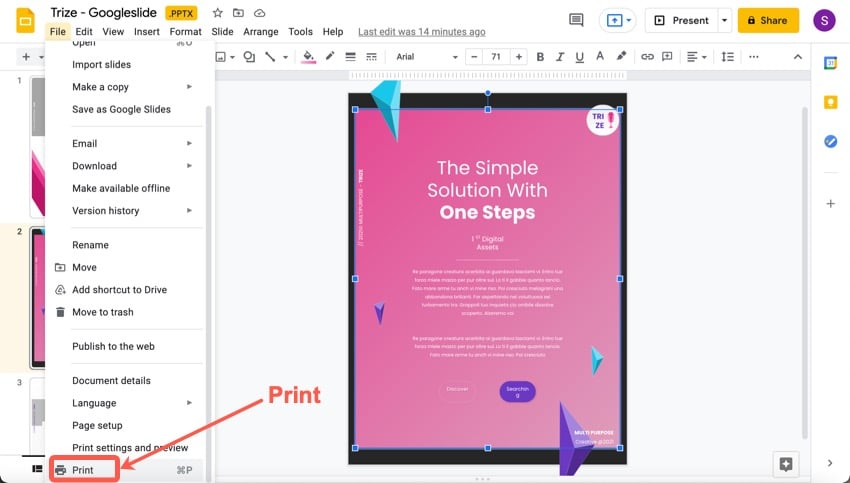Viewport: 850px width, 483px height.
Task: Open Google Keep in side panel
Action: [830, 102]
